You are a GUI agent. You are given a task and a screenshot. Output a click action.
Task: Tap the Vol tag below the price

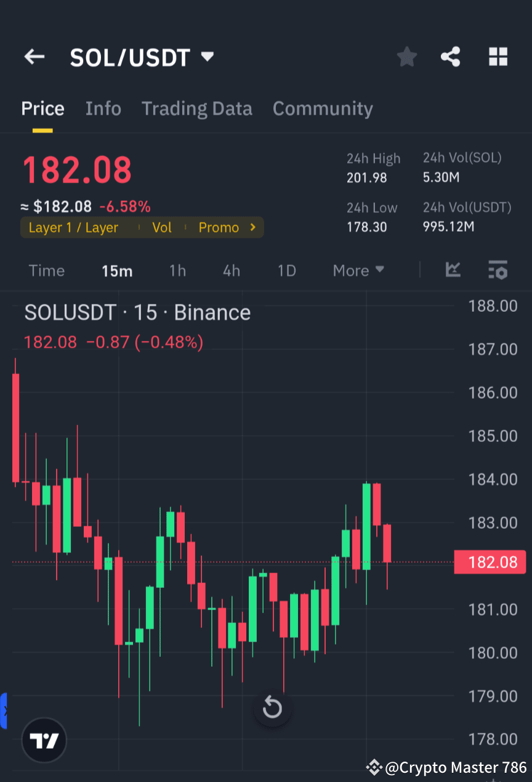tap(161, 227)
